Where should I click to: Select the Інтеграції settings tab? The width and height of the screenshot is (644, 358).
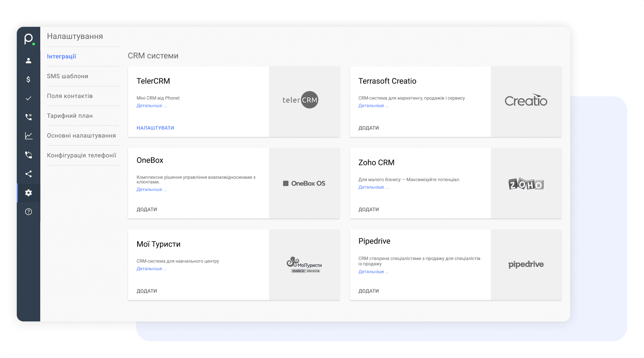[62, 56]
